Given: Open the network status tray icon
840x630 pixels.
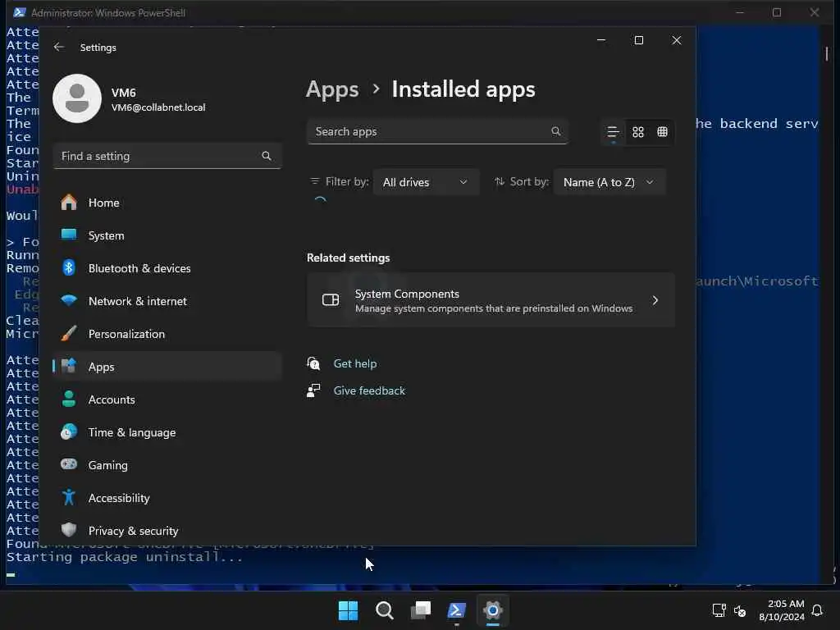Looking at the screenshot, I should click(719, 610).
